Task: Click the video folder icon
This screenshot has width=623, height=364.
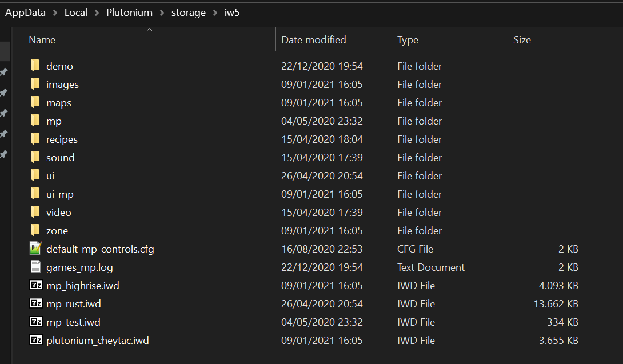Action: coord(35,211)
